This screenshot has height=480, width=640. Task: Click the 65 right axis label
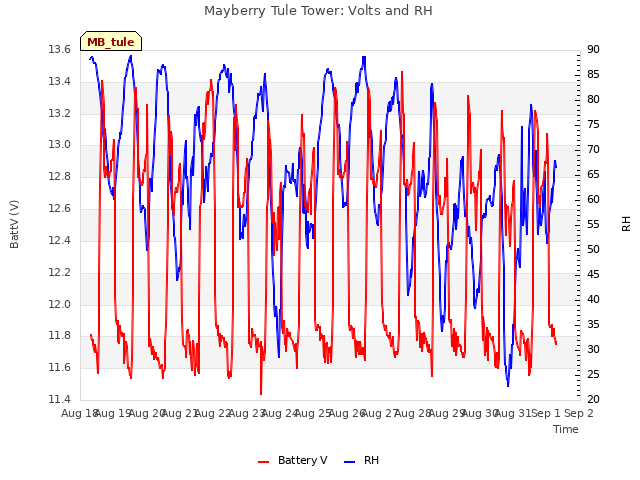pos(593,175)
